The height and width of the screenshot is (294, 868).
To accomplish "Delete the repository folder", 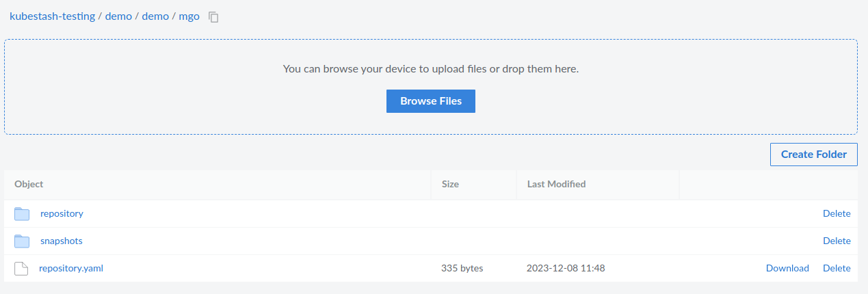I will pos(837,213).
